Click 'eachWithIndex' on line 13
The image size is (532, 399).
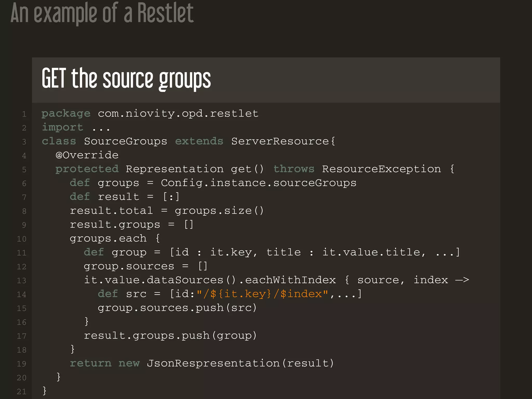(290, 280)
